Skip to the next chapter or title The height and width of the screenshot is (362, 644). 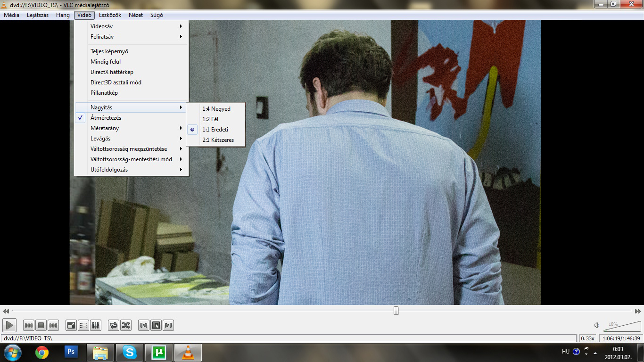[53, 325]
